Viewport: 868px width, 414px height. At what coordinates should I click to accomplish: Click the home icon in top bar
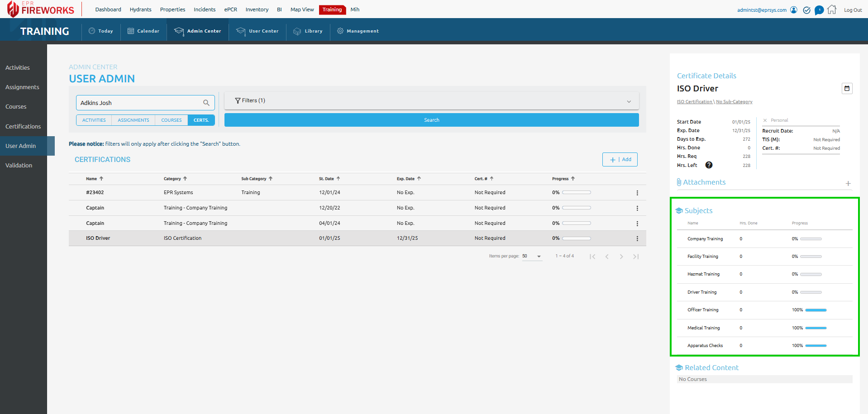point(832,10)
